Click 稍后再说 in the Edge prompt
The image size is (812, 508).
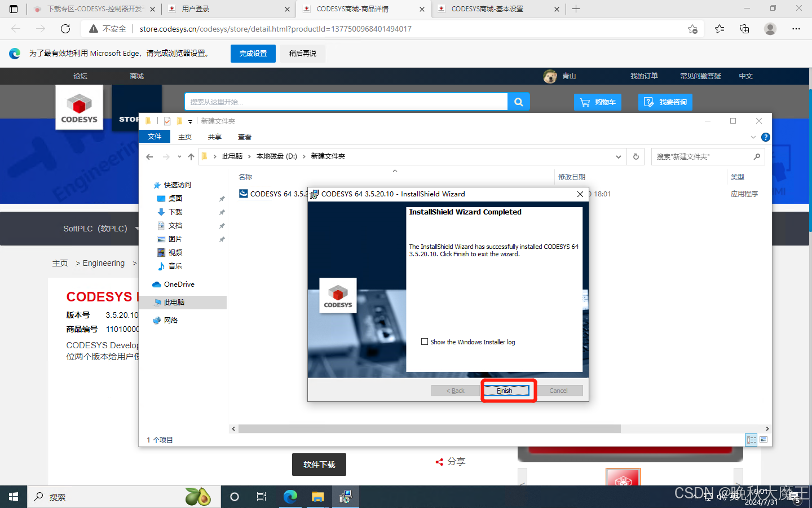point(303,54)
